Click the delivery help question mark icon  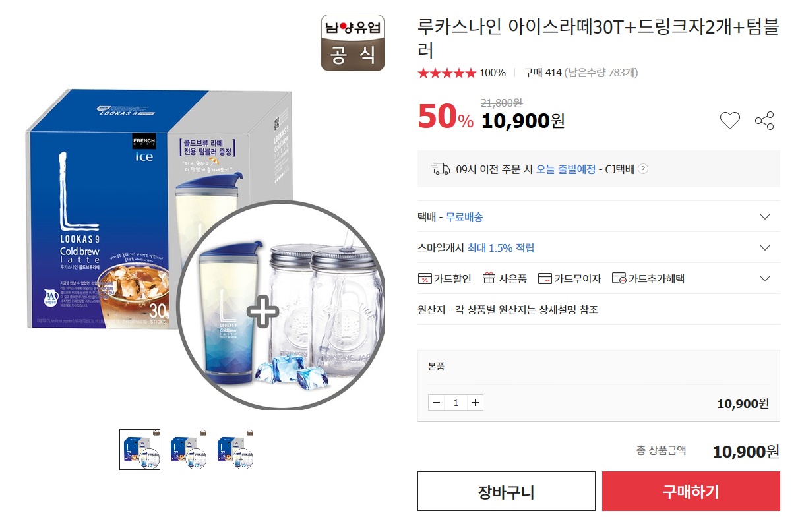pyautogui.click(x=643, y=169)
